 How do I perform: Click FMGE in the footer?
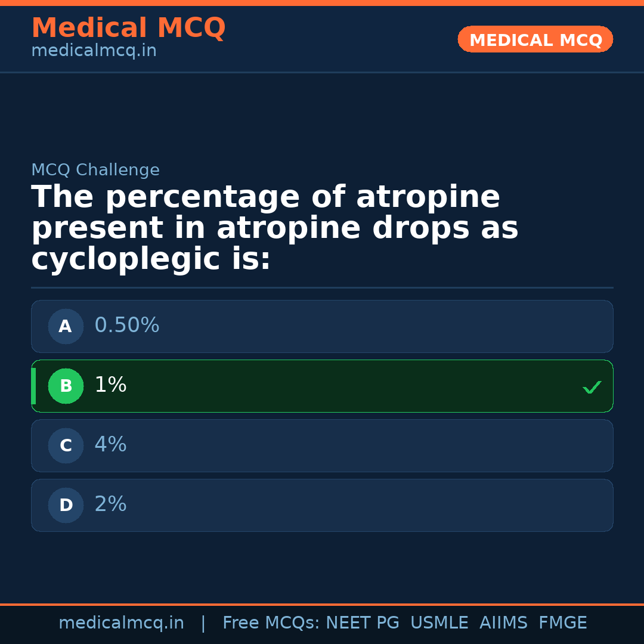pos(562,623)
